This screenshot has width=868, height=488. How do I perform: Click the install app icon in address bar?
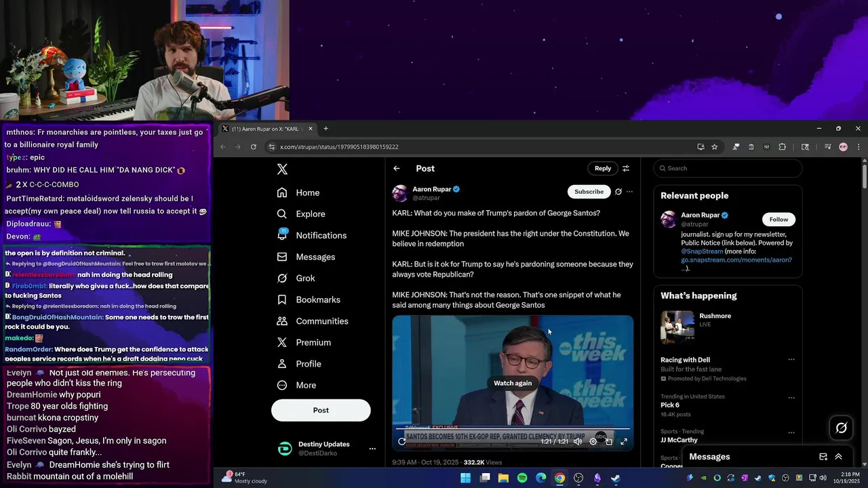tap(701, 147)
